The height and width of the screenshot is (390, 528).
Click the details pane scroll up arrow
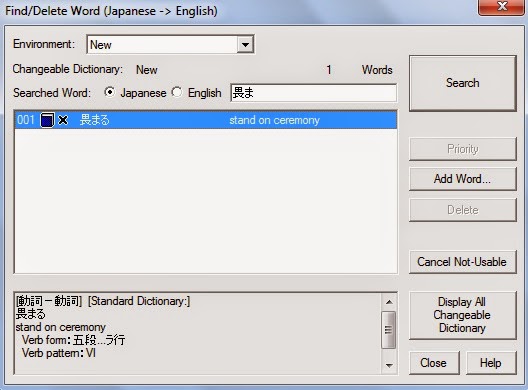[389, 302]
